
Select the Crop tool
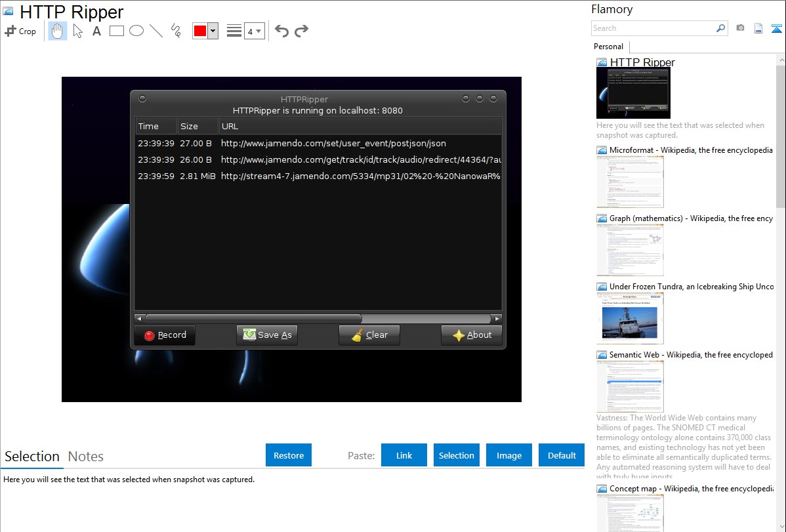pyautogui.click(x=20, y=31)
